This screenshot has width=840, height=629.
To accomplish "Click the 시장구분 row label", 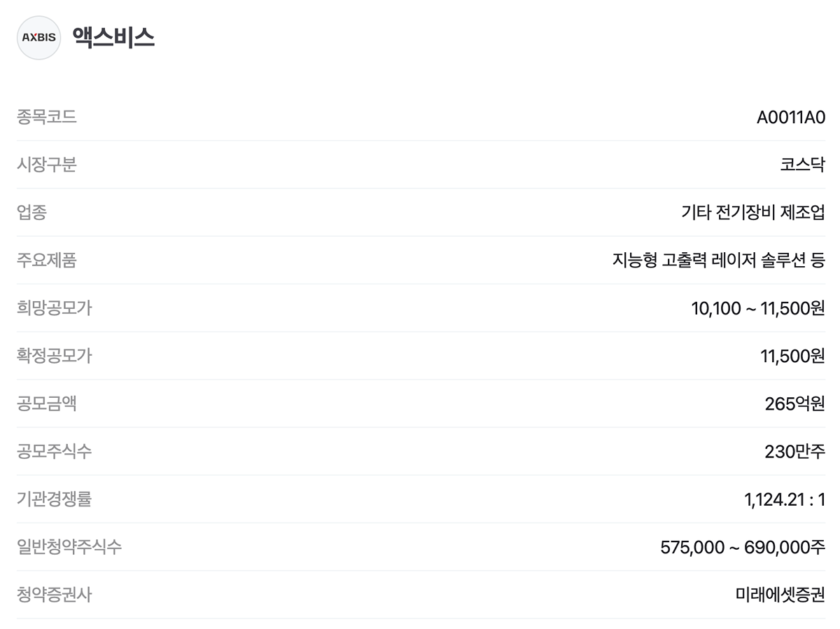I will click(47, 165).
